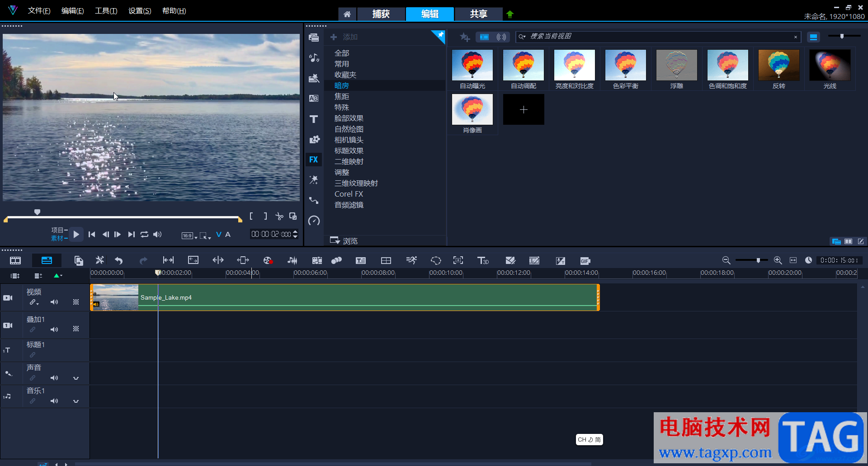Expand the 音乐1 track options chevron
Image resolution: width=868 pixels, height=466 pixels.
[x=76, y=401]
